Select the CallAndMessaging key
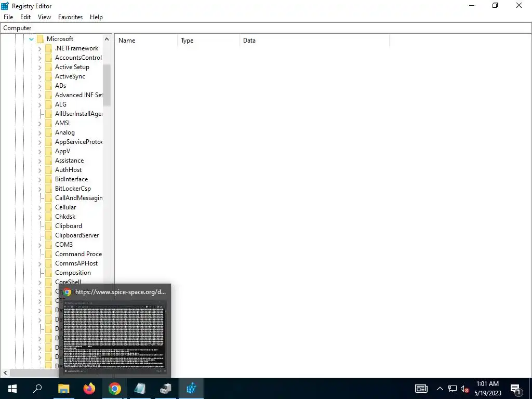The image size is (532, 399). [79, 198]
